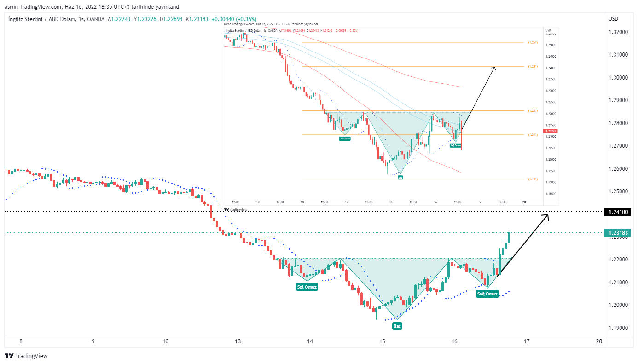This screenshot has width=638, height=364.
Task: Select date 13 on the time axis
Action: pyautogui.click(x=238, y=341)
